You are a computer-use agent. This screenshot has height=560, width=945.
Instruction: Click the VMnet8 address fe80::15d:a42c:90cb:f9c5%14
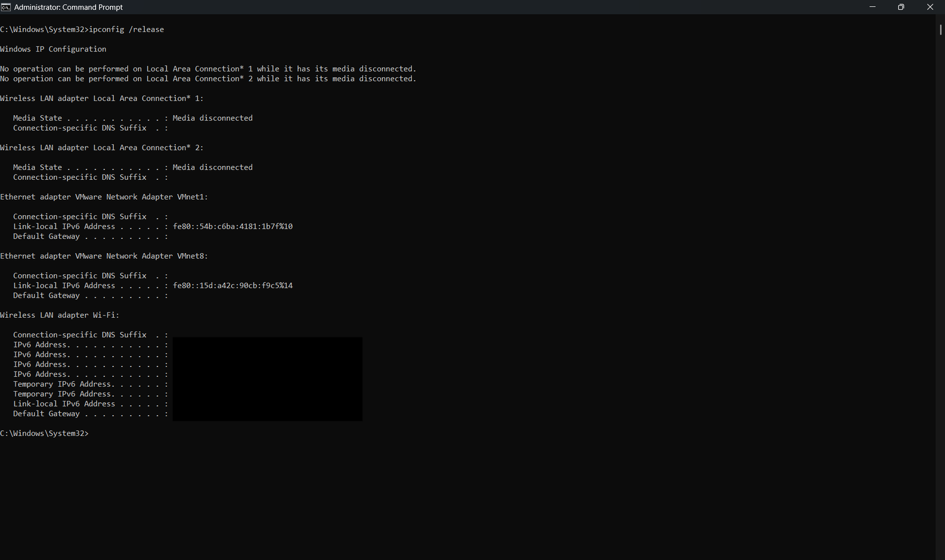click(233, 286)
